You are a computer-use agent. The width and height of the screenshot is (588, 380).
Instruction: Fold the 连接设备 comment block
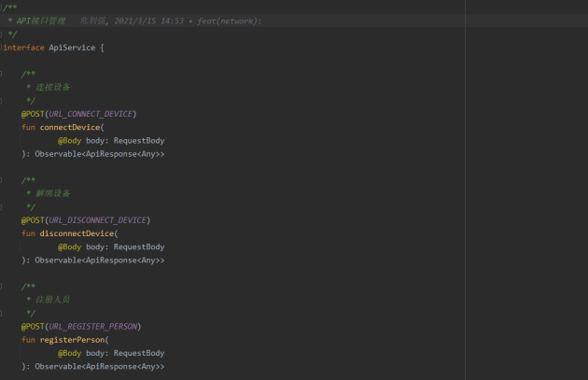(x=1, y=74)
